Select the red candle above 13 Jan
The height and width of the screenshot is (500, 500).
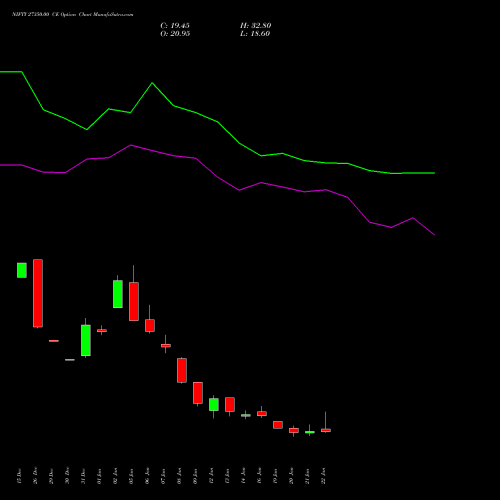coord(230,404)
